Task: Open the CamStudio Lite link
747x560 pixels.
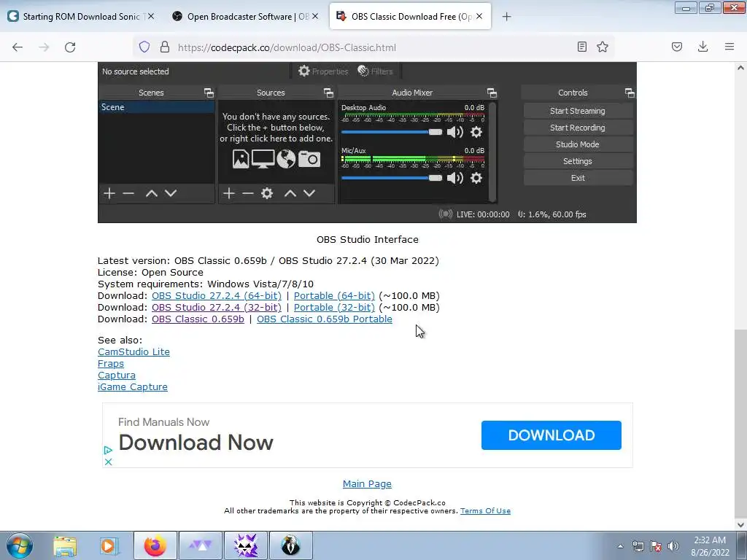Action: (133, 352)
